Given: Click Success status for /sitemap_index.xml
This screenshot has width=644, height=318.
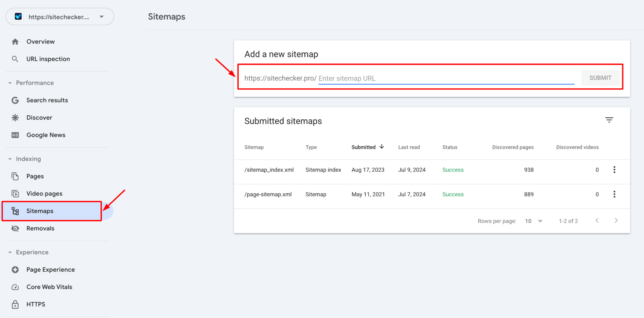Looking at the screenshot, I should point(453,170).
